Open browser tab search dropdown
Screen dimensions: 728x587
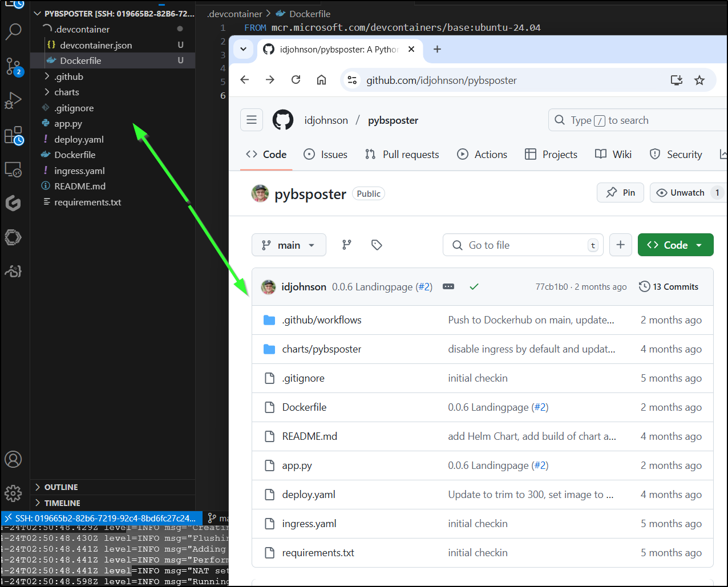point(244,49)
